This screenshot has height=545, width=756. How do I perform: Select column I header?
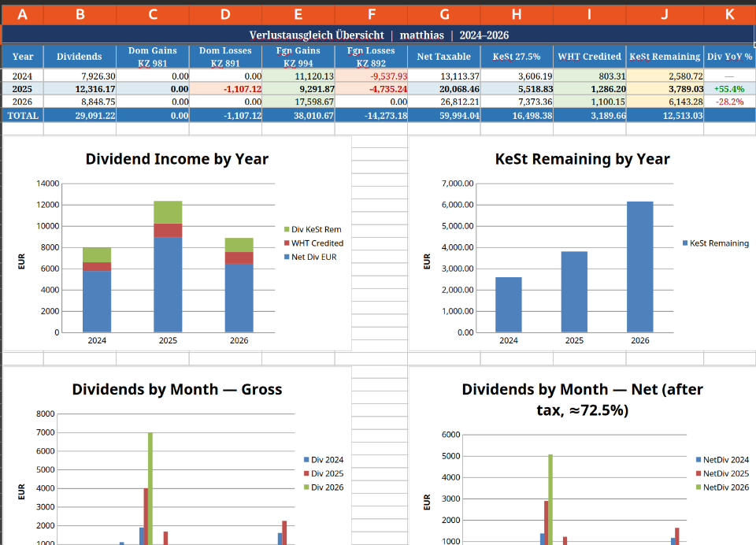(x=590, y=14)
